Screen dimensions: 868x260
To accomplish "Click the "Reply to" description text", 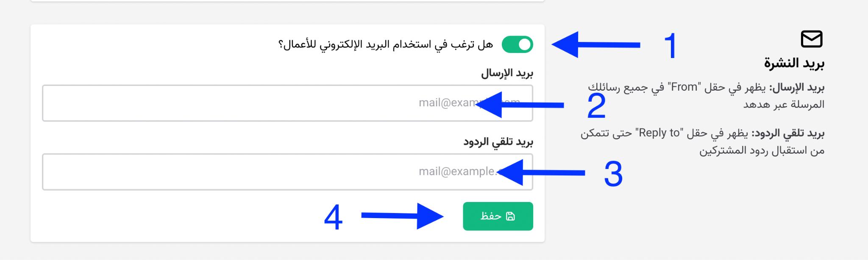I will tap(702, 142).
